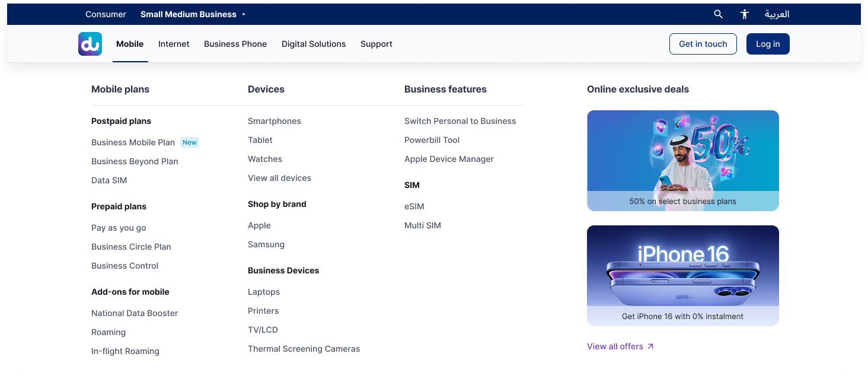Click the Online exclusive deals heading
868x376 pixels.
point(638,90)
